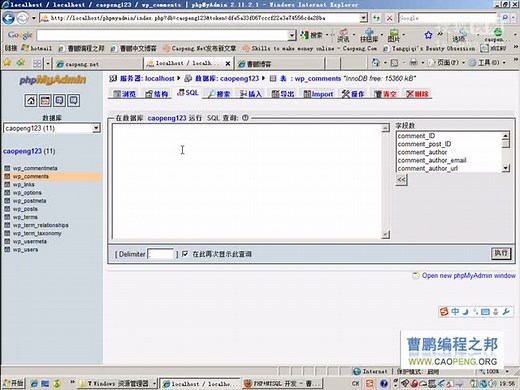Open the fourth sidebar documentation icon
This screenshot has width=520, height=390.
click(74, 100)
